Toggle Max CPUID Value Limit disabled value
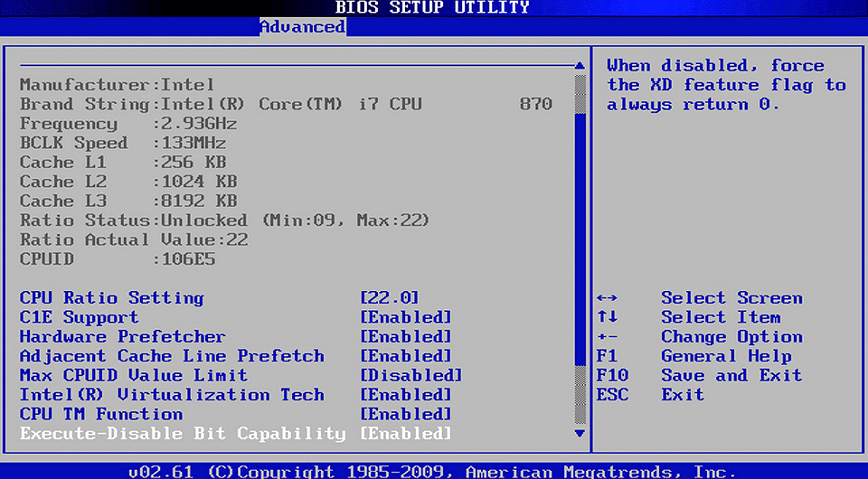This screenshot has width=868, height=479. (x=410, y=375)
